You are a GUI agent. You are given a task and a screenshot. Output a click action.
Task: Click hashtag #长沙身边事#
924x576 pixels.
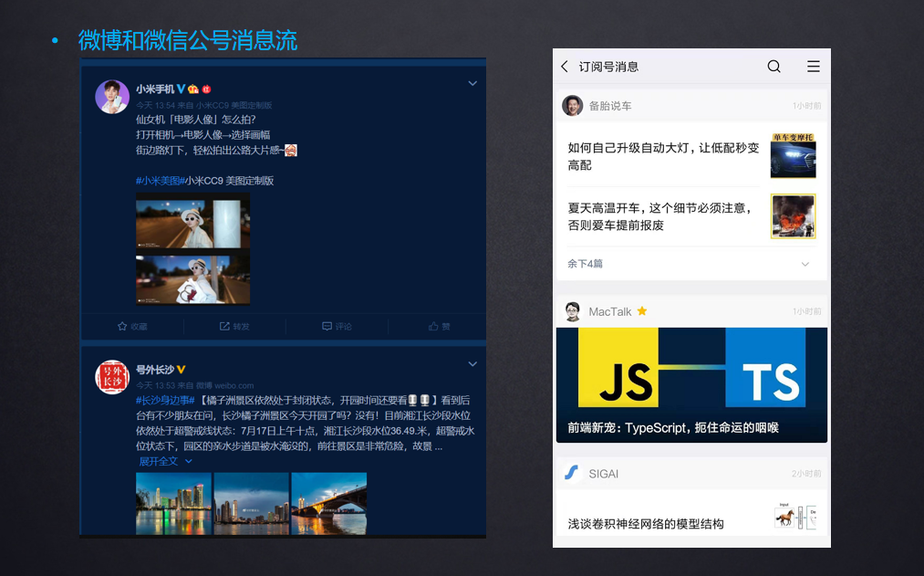click(x=165, y=401)
